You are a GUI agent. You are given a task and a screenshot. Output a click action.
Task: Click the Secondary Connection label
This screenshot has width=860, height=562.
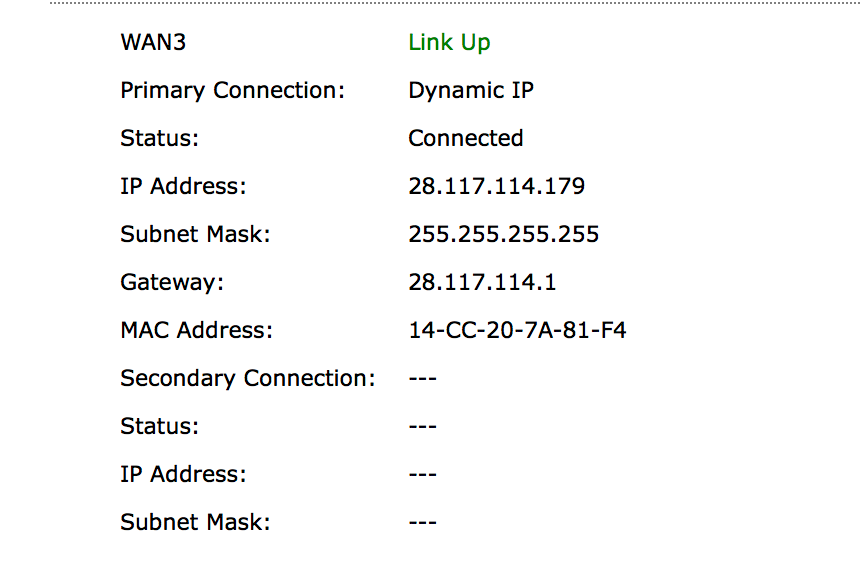point(247,379)
